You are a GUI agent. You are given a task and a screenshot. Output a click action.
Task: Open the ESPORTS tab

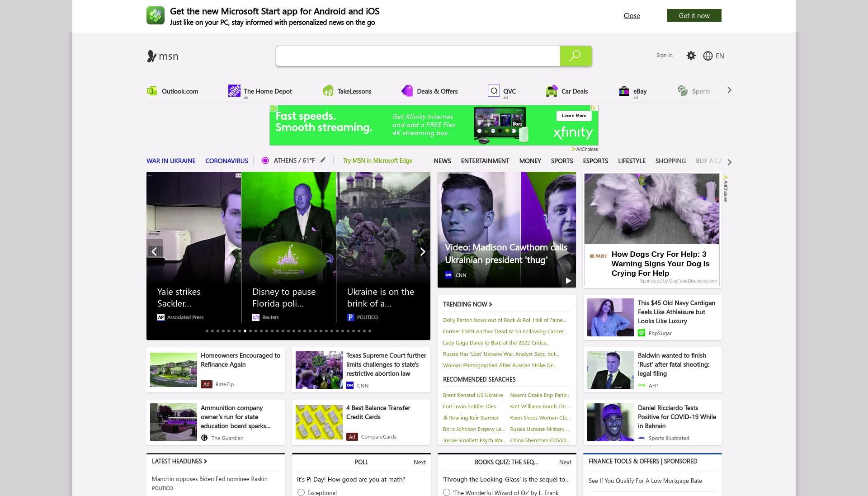click(595, 161)
